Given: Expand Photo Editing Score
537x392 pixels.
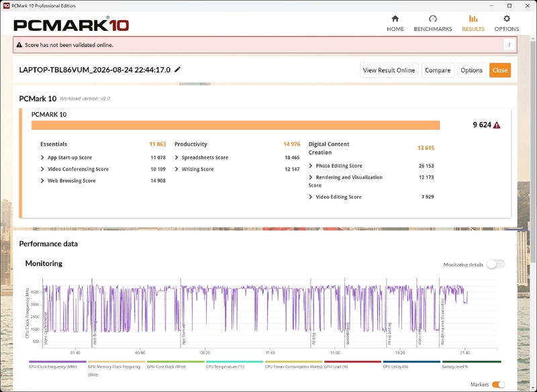Looking at the screenshot, I should (311, 166).
